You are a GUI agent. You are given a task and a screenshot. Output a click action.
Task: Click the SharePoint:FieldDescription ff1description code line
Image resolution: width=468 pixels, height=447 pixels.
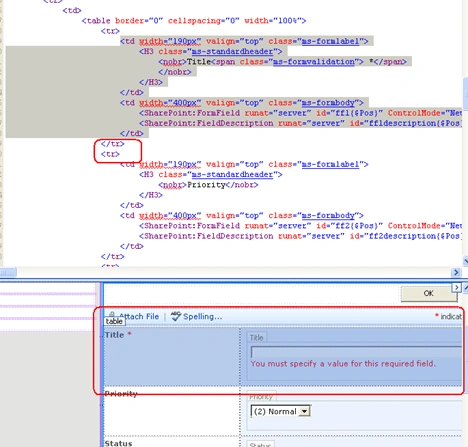(x=300, y=123)
